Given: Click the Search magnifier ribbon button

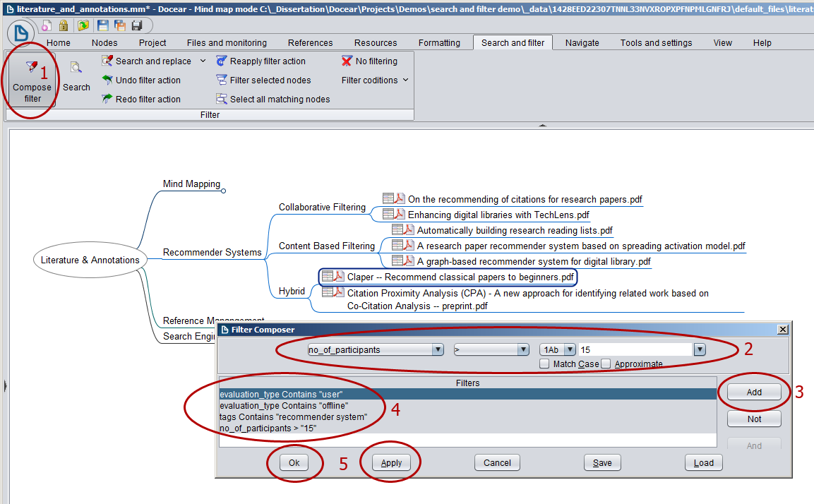Looking at the screenshot, I should coord(76,76).
